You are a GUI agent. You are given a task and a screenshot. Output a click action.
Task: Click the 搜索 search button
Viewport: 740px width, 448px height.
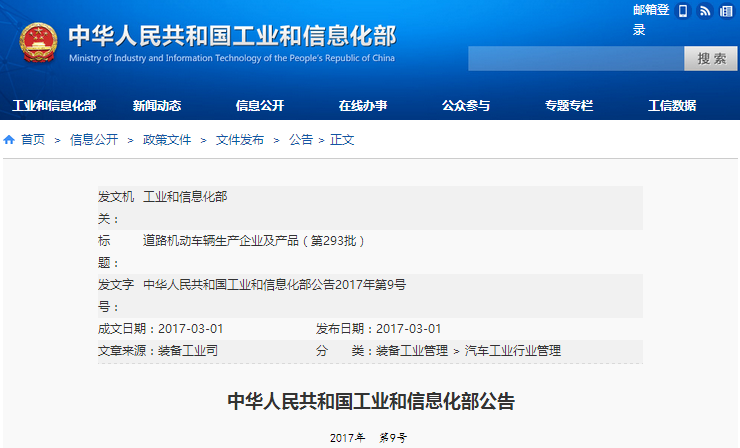click(x=711, y=58)
